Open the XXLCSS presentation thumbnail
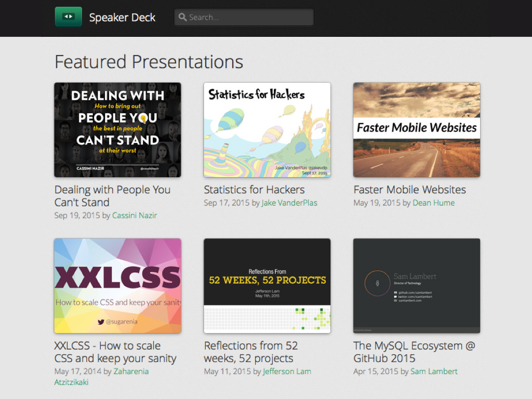The image size is (532, 399). click(x=117, y=286)
